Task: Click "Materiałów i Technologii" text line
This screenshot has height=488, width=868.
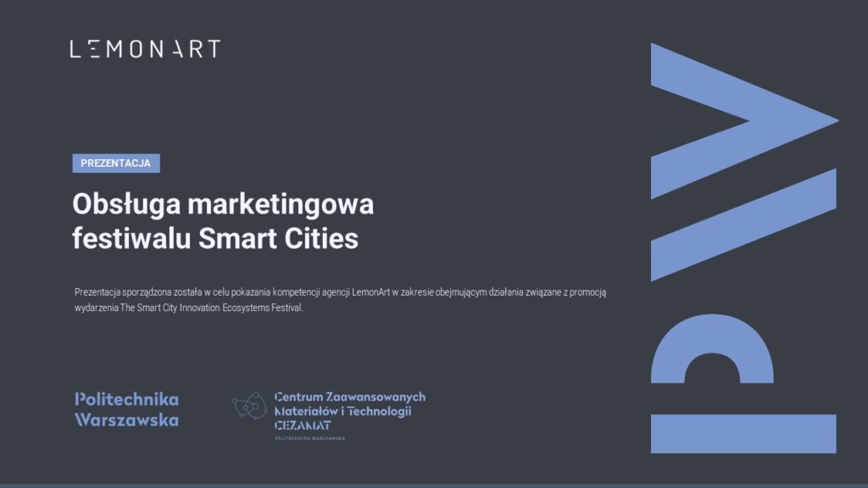Action: point(342,411)
